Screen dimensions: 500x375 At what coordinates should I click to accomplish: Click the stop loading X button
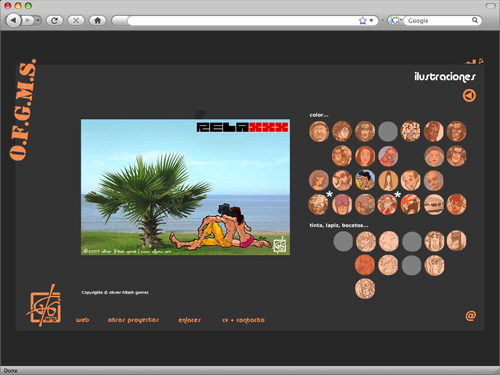tap(76, 21)
